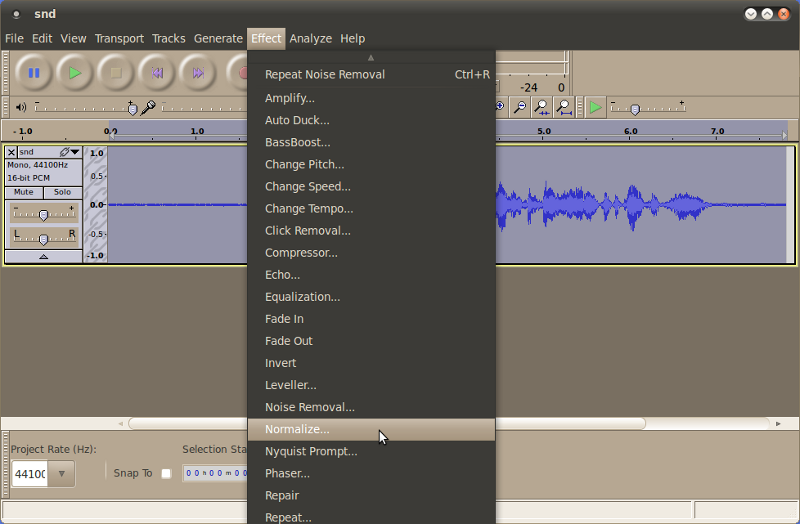
Task: Mute the snd track
Action: tap(23, 192)
